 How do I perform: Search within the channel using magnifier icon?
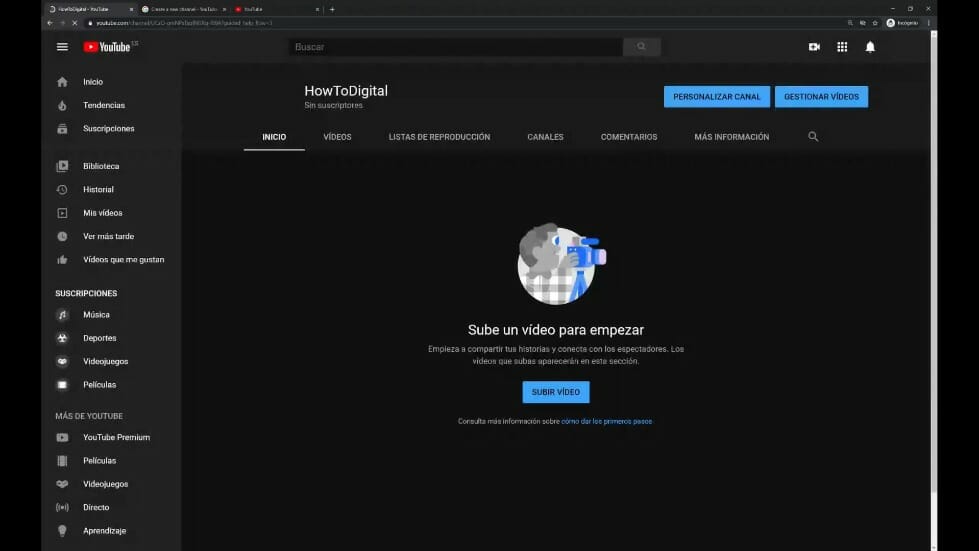tap(813, 137)
